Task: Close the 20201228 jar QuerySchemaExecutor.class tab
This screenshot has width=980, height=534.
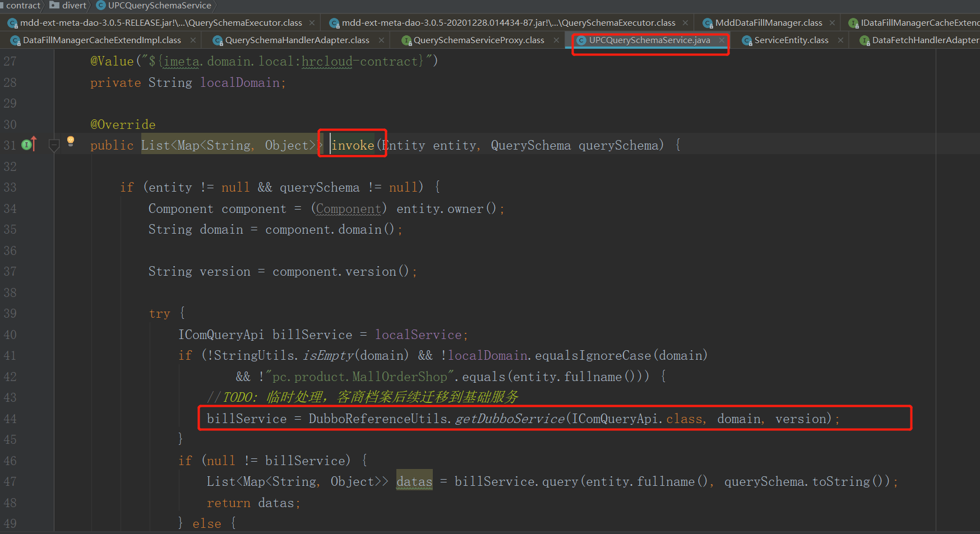Action: (685, 23)
